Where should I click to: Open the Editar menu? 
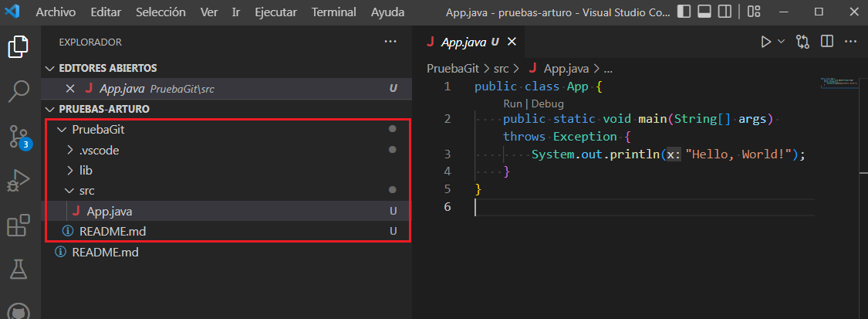pyautogui.click(x=106, y=12)
